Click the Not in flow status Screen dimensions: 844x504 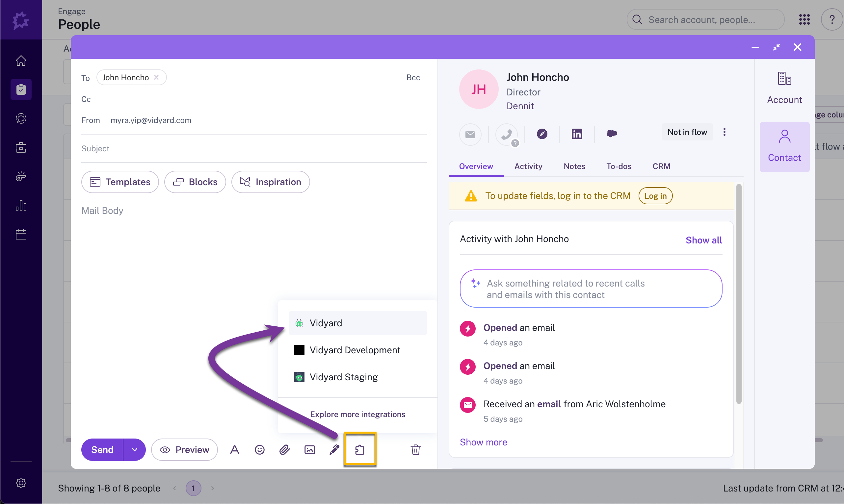pos(687,132)
